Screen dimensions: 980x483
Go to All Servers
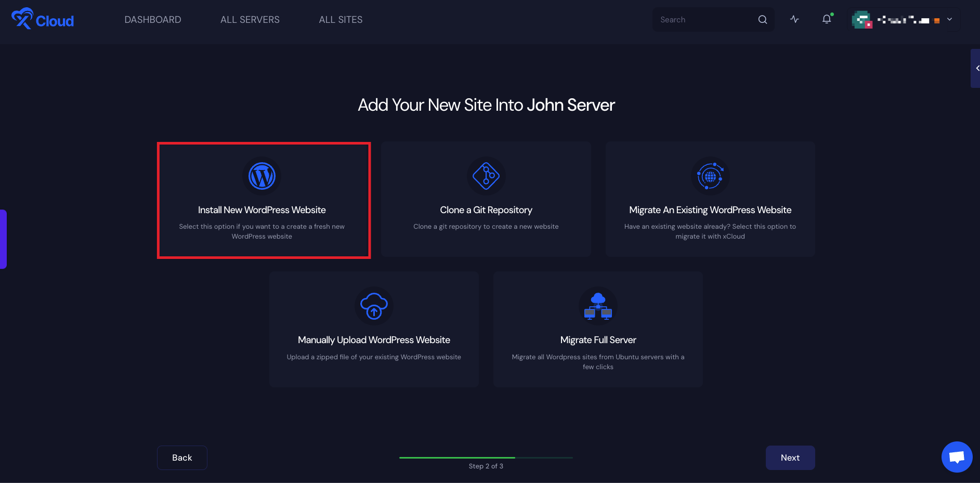[250, 20]
